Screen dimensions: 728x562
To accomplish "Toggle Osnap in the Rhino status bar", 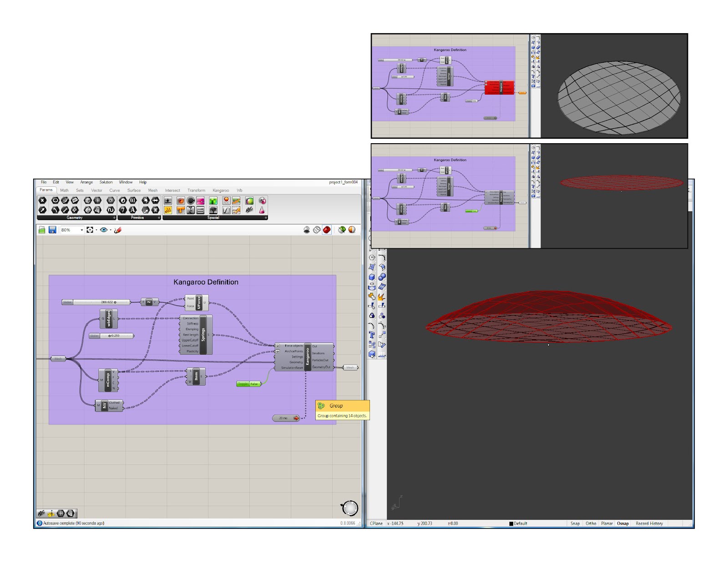I will click(622, 523).
